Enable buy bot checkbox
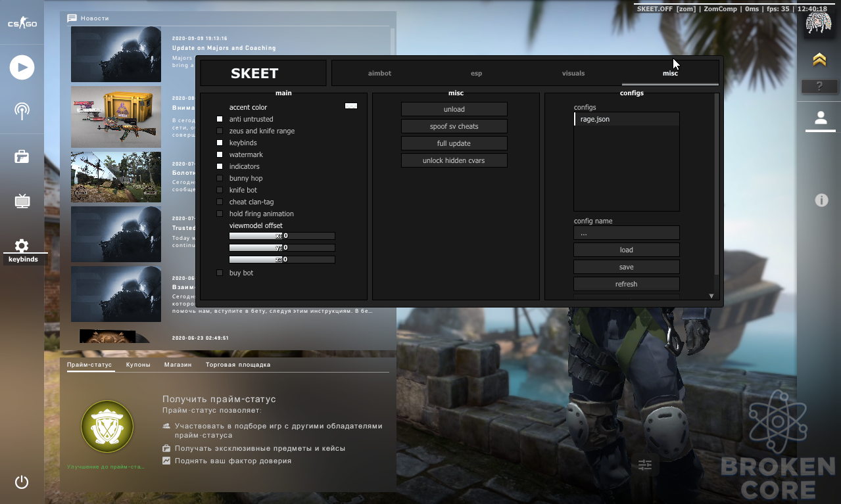 pyautogui.click(x=220, y=273)
